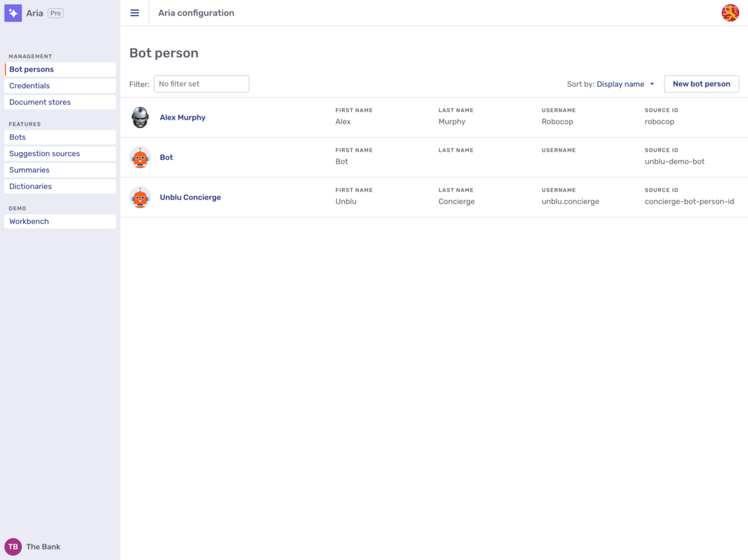
Task: Click the Aria configuration title
Action: click(196, 13)
